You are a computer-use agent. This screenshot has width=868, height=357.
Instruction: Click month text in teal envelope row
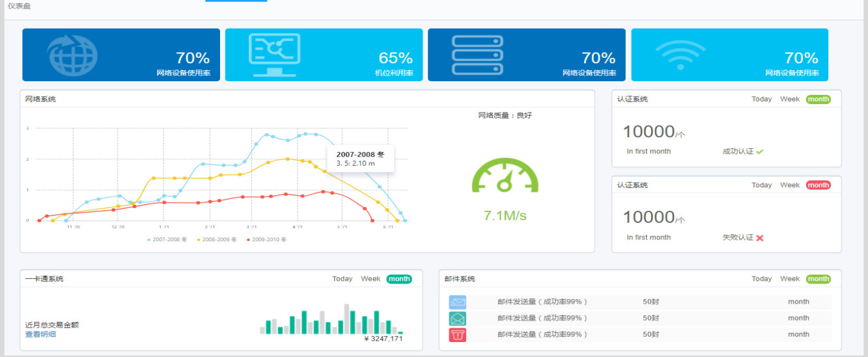pyautogui.click(x=798, y=319)
